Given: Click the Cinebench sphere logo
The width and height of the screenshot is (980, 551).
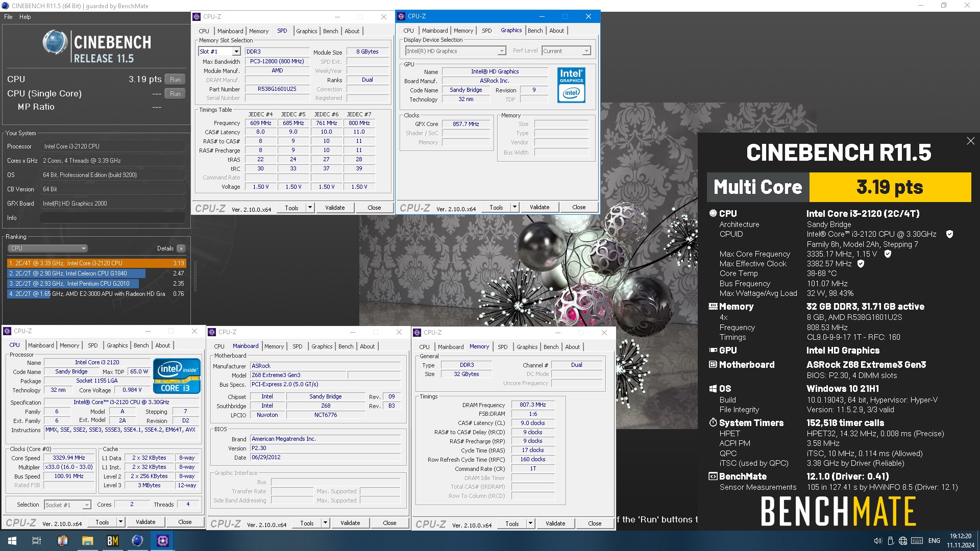Looking at the screenshot, I should 55,42.
